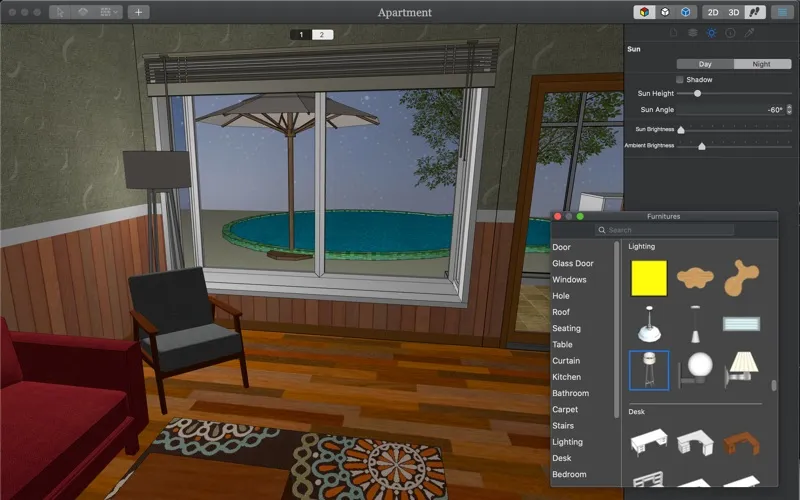Select the Desk category
800x500 pixels.
pyautogui.click(x=562, y=458)
